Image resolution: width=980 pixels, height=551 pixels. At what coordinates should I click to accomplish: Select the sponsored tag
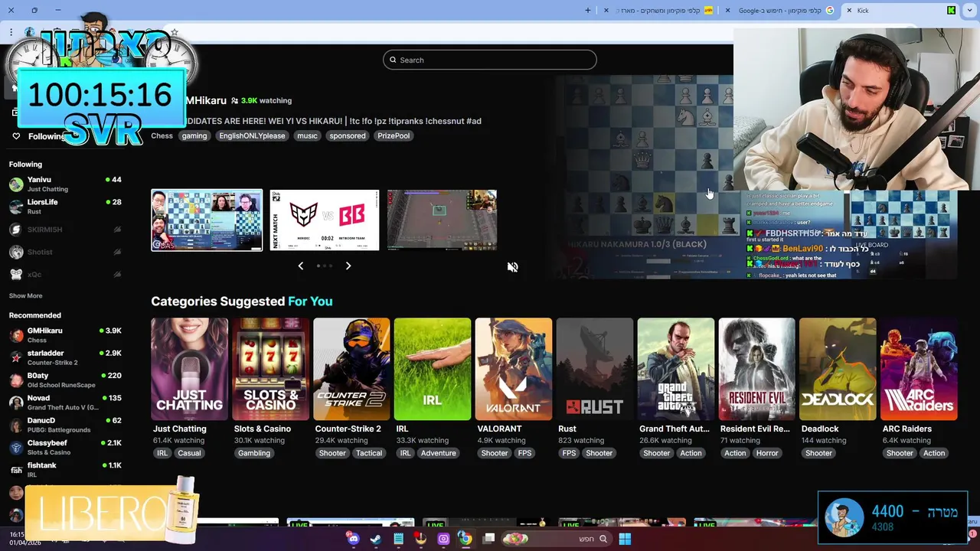click(348, 135)
